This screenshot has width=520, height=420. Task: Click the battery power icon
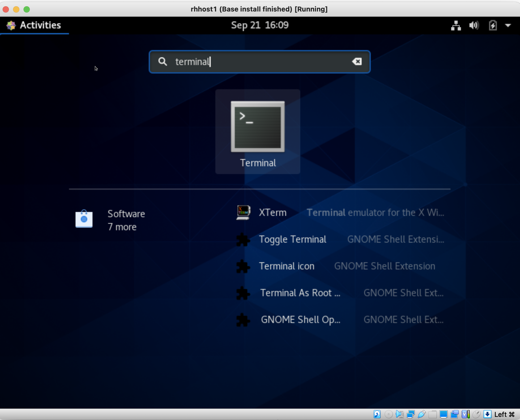pyautogui.click(x=493, y=26)
